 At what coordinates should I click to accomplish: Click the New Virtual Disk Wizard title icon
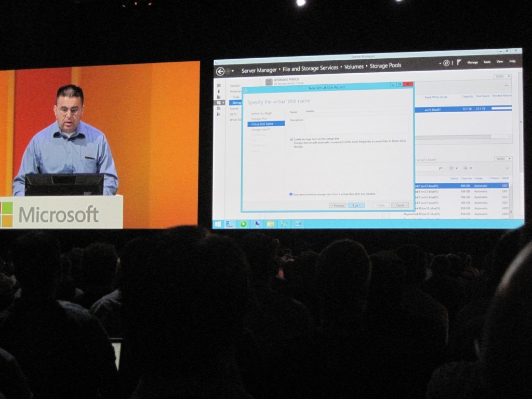(x=246, y=90)
